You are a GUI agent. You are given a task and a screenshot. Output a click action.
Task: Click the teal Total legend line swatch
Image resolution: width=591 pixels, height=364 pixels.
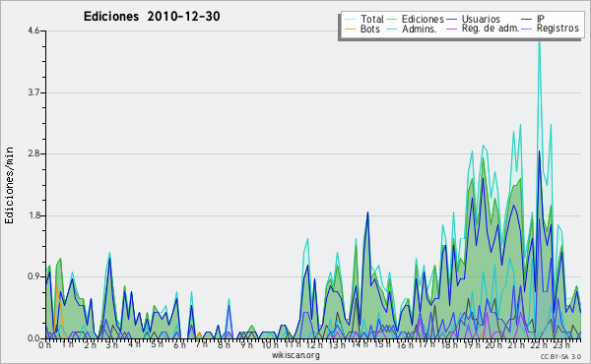[x=350, y=20]
